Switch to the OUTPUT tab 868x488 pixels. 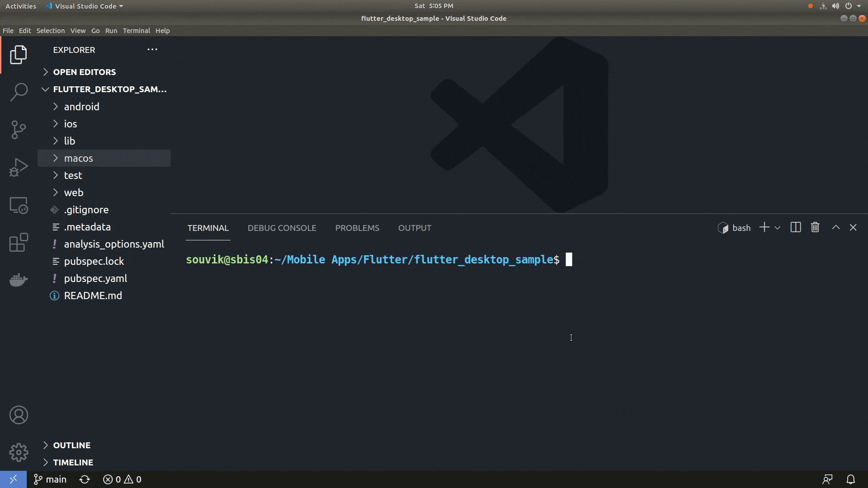pyautogui.click(x=415, y=228)
